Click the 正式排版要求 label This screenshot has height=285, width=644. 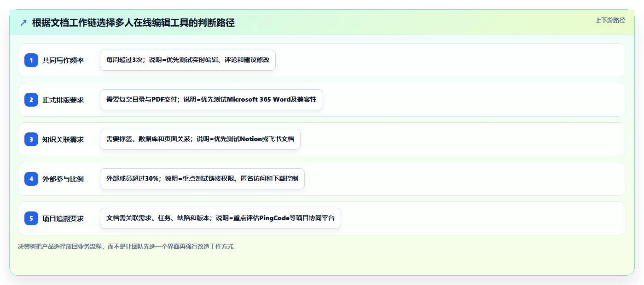tap(63, 100)
